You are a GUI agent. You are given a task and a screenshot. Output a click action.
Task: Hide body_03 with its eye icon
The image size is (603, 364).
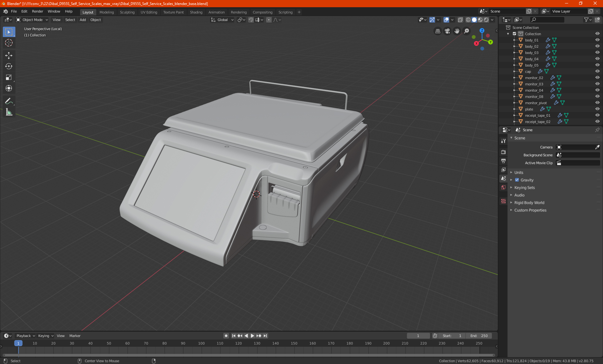tap(597, 52)
